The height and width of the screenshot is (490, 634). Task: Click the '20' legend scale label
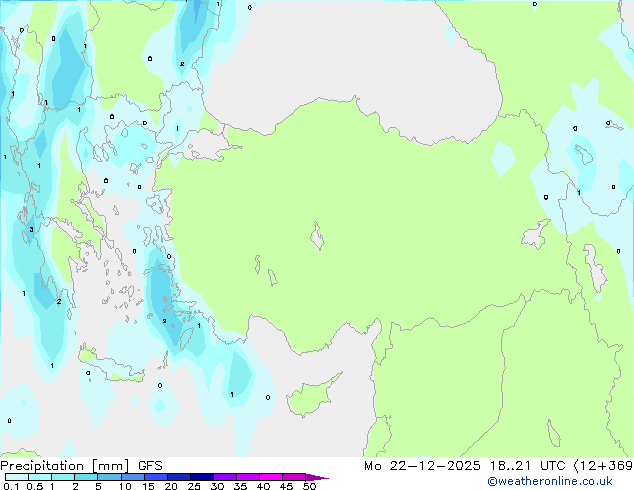[171, 486]
